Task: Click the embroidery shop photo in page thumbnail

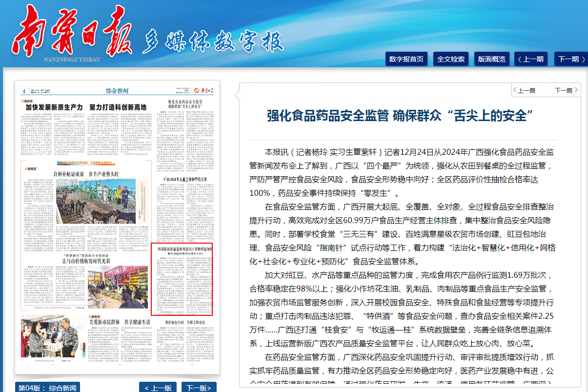Action: [x=118, y=286]
